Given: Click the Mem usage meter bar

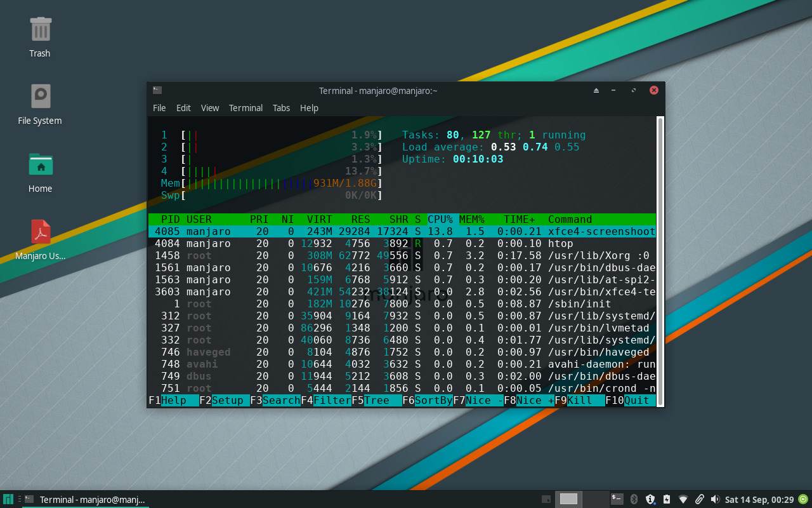Looking at the screenshot, I should point(272,183).
